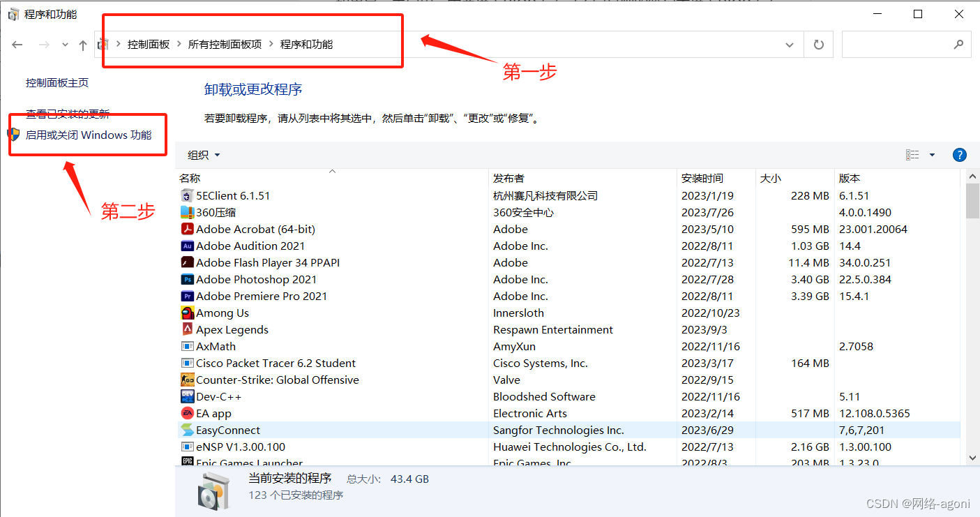Sort by 名称 column header
Image resolution: width=980 pixels, height=517 pixels.
click(x=332, y=178)
